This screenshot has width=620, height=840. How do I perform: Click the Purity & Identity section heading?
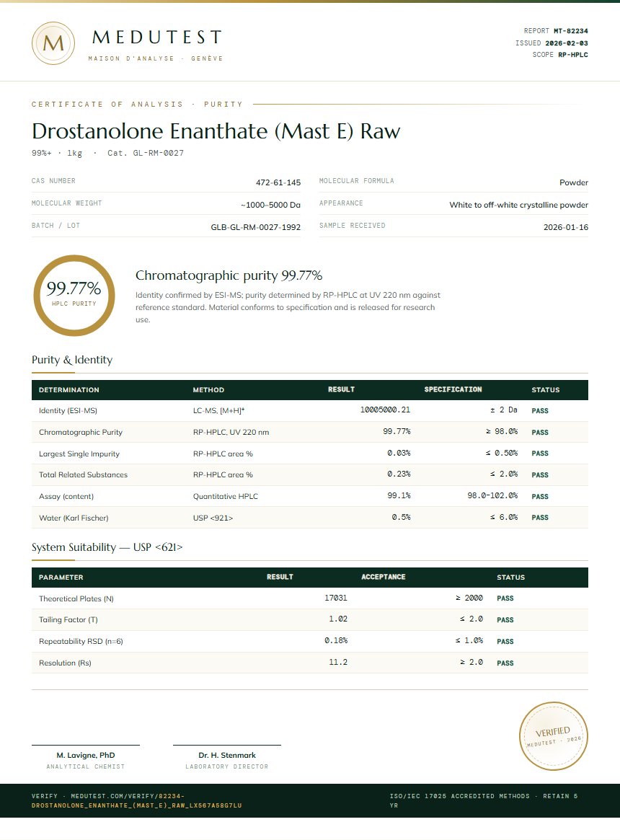point(72,360)
